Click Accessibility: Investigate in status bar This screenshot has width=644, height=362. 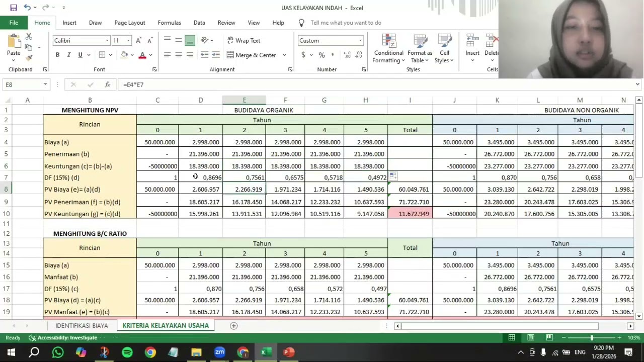tap(63, 338)
